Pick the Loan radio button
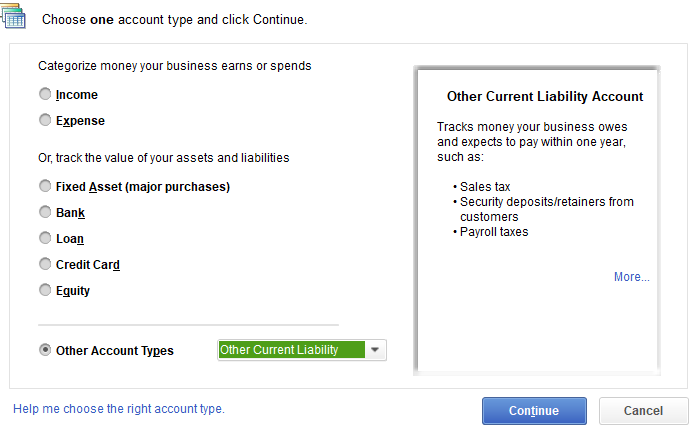The height and width of the screenshot is (445, 699). point(44,238)
